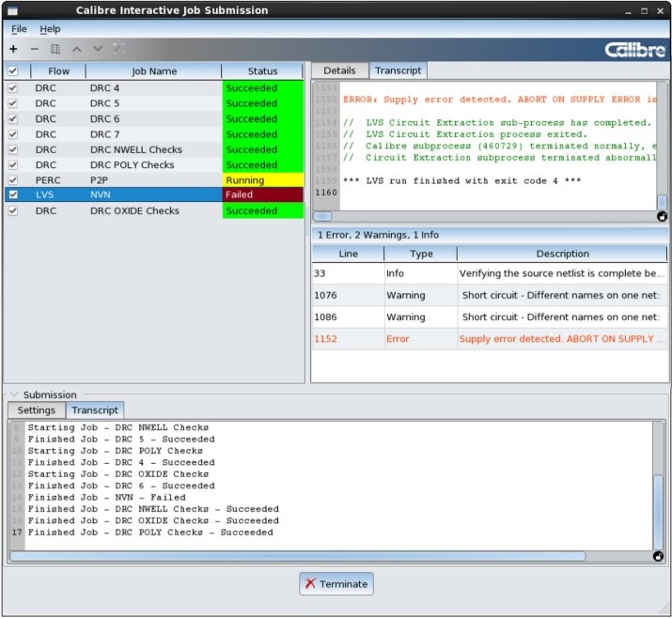Image resolution: width=672 pixels, height=618 pixels.
Task: Click transcript line 17 DRC POLY Checks Succeeded
Action: tap(150, 533)
